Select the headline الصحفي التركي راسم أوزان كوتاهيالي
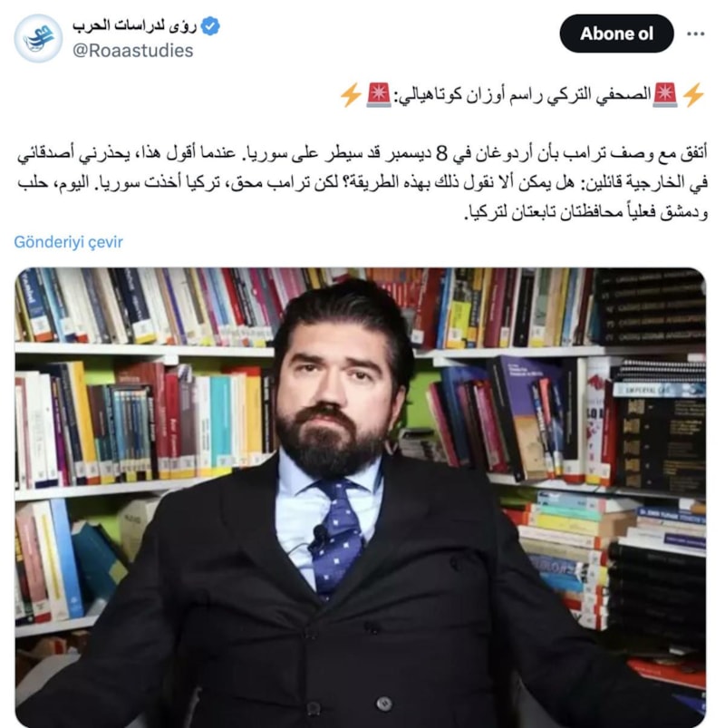The height and width of the screenshot is (728, 725). pos(522,95)
